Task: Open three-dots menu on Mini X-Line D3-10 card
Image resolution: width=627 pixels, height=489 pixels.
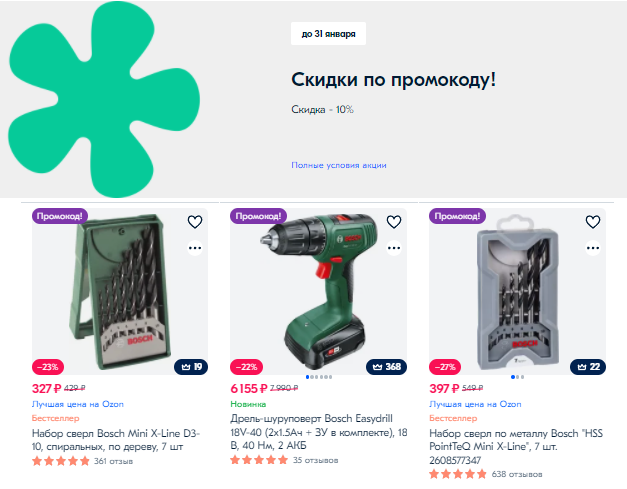Action: 195,248
